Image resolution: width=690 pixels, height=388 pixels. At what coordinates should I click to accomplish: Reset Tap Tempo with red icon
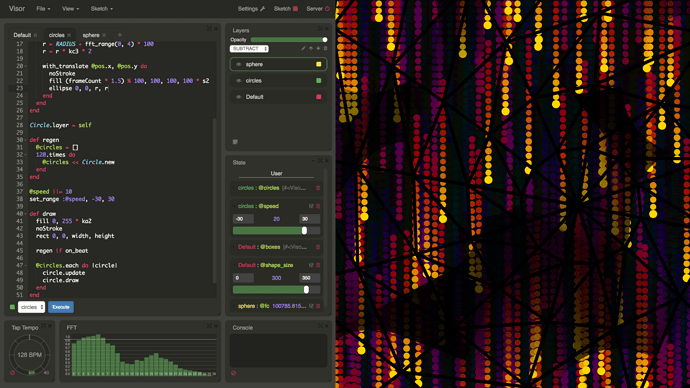point(12,373)
